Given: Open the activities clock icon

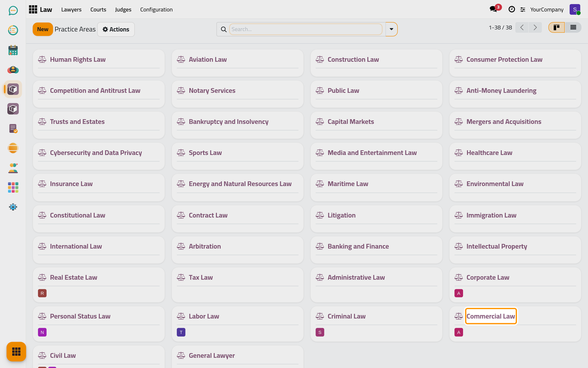Looking at the screenshot, I should 511,10.
